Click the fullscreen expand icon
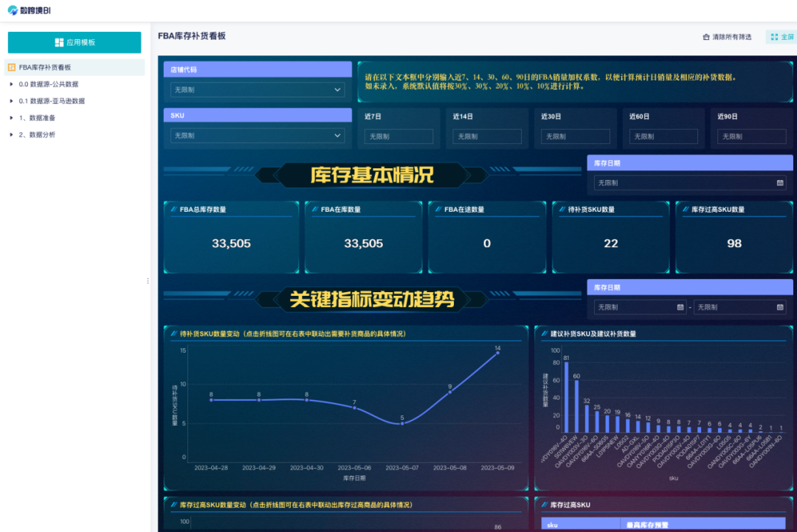The width and height of the screenshot is (797, 532). 774,37
